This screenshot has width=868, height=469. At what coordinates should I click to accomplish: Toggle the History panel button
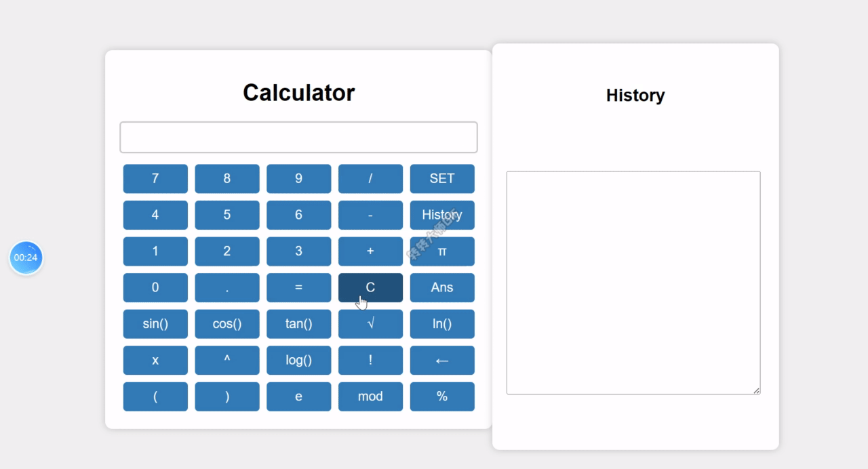(442, 215)
